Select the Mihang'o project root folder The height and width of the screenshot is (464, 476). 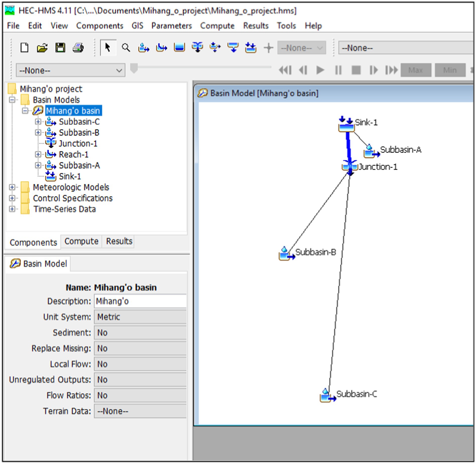coord(51,89)
